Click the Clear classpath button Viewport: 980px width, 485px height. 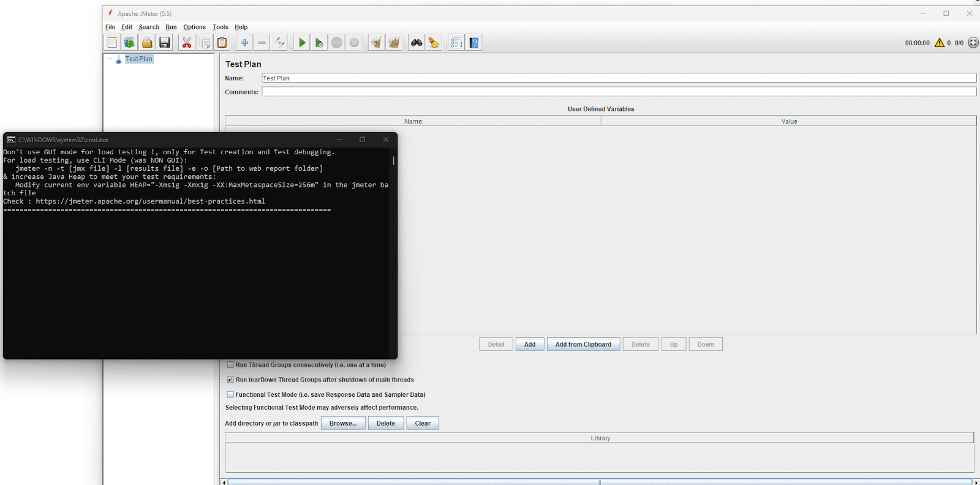click(x=423, y=423)
